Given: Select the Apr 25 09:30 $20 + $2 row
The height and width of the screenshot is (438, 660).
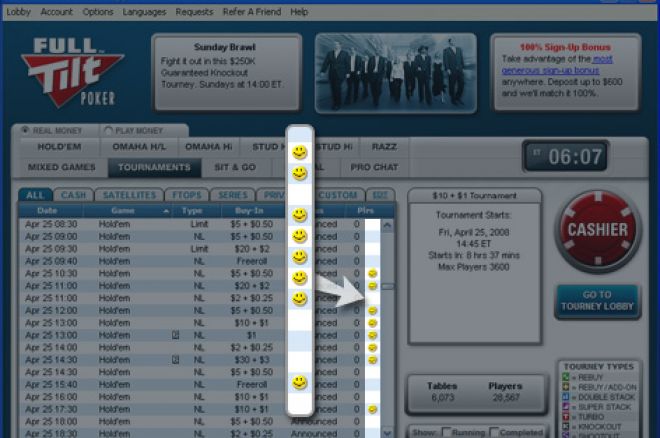Looking at the screenshot, I should [x=200, y=249].
